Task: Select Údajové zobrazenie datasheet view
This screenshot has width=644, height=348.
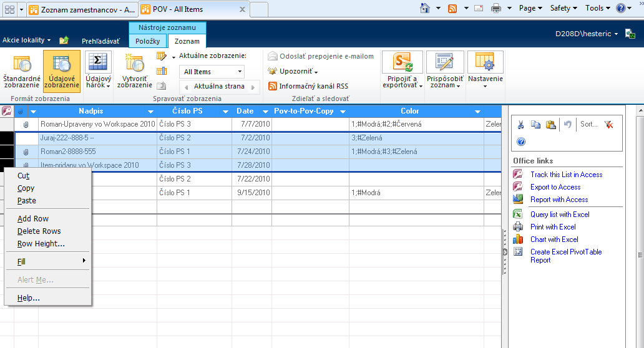Action: coord(62,71)
